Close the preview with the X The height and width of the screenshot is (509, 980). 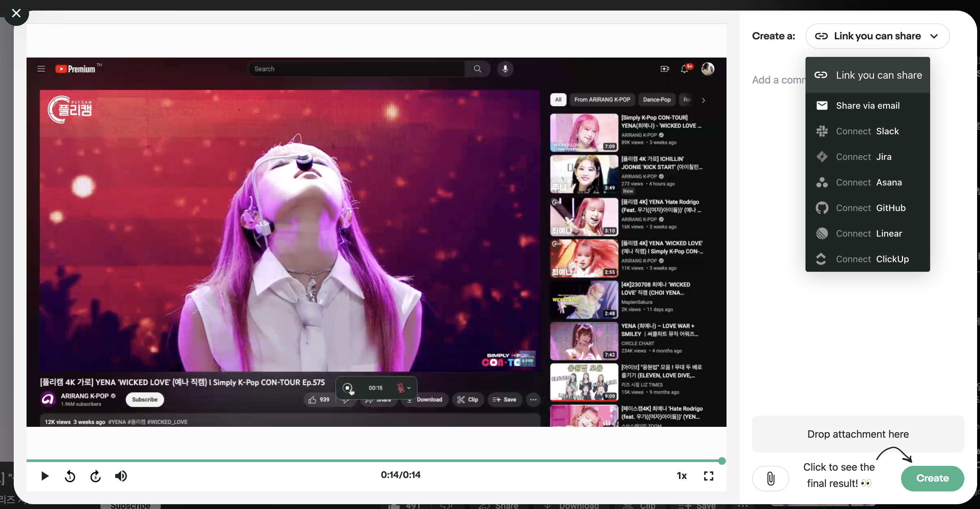tap(16, 13)
